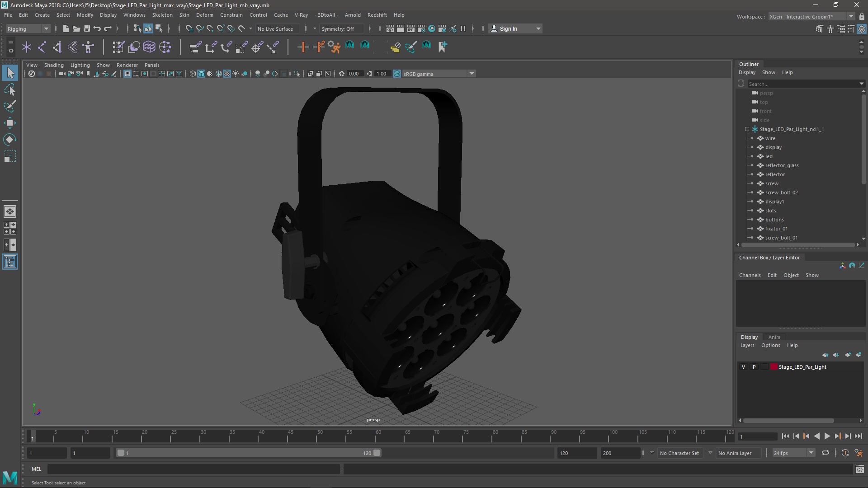Toggle textured display in viewport toolbar
This screenshot has width=868, height=488.
[227, 74]
